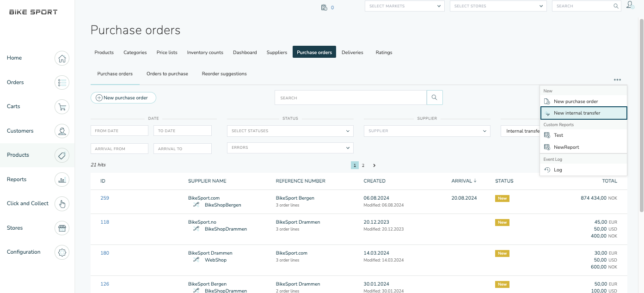
Task: Click the Dashboard tab
Action: tap(245, 52)
